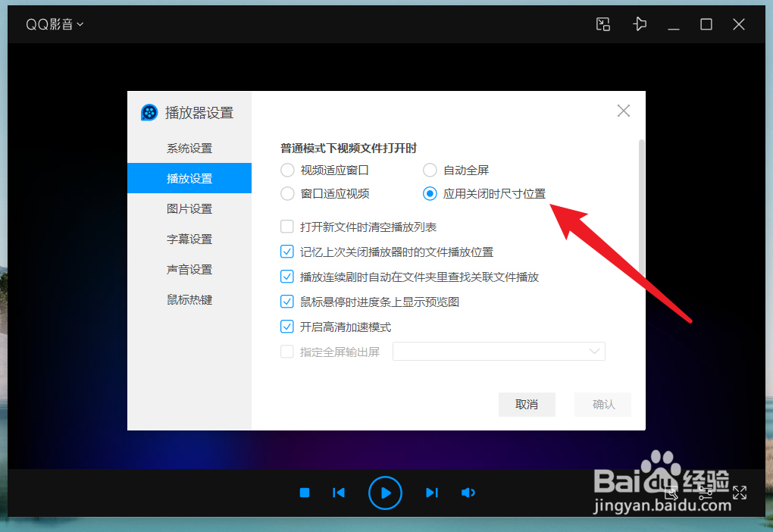Show the 鼠标热键 section

189,300
